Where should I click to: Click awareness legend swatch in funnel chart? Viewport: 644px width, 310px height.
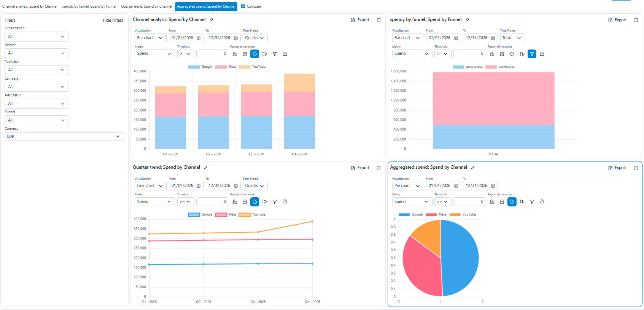click(458, 67)
